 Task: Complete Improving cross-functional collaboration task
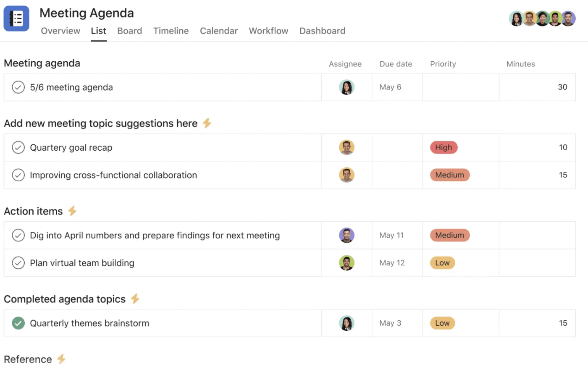18,175
